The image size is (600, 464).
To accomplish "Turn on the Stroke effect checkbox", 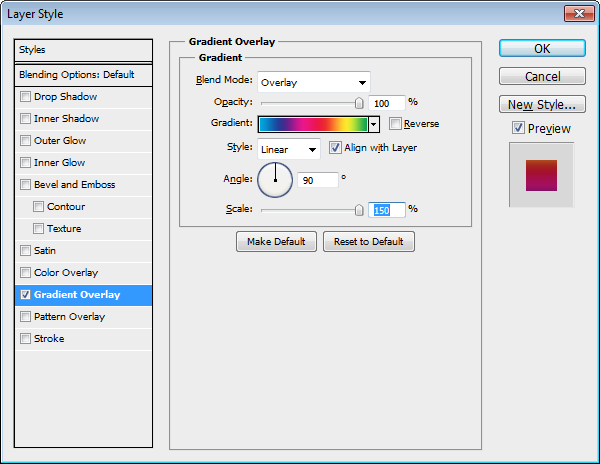I will [x=25, y=339].
